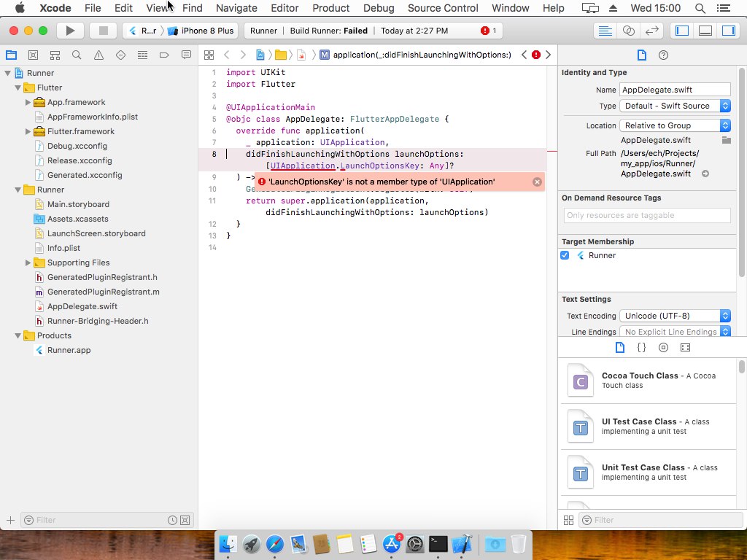Reveal the full path in Finder arrow

(705, 174)
